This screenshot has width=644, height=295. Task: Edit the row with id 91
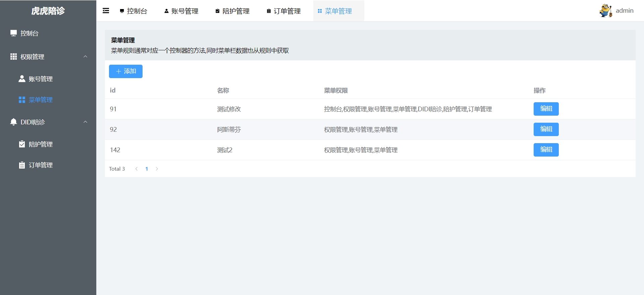point(546,109)
